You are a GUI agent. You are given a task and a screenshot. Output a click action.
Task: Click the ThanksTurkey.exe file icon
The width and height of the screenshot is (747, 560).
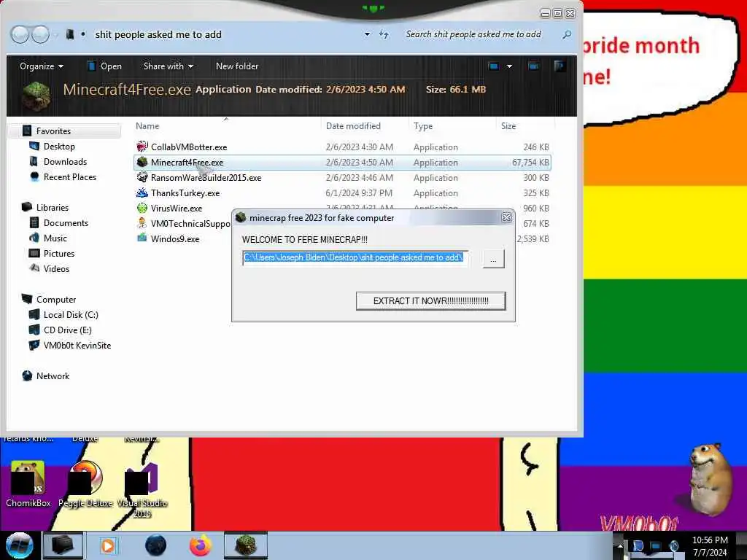(x=142, y=192)
